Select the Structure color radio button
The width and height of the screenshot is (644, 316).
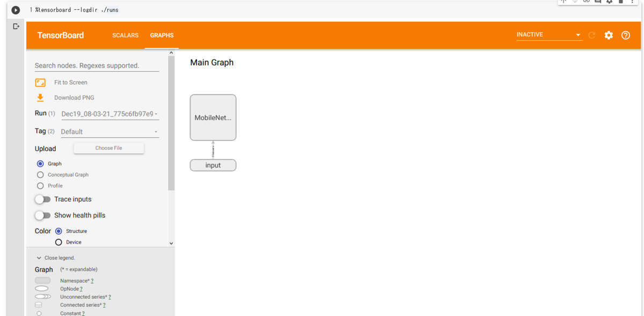click(58, 231)
